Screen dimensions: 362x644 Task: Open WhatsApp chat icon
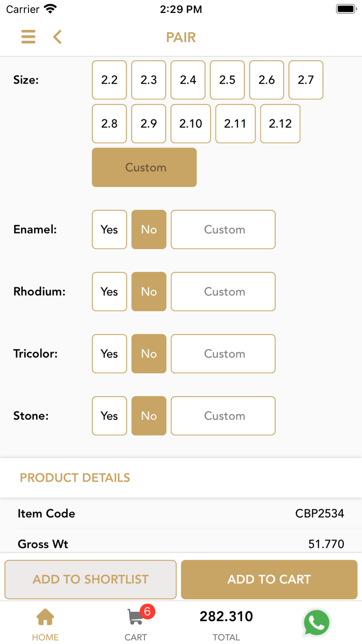(316, 622)
